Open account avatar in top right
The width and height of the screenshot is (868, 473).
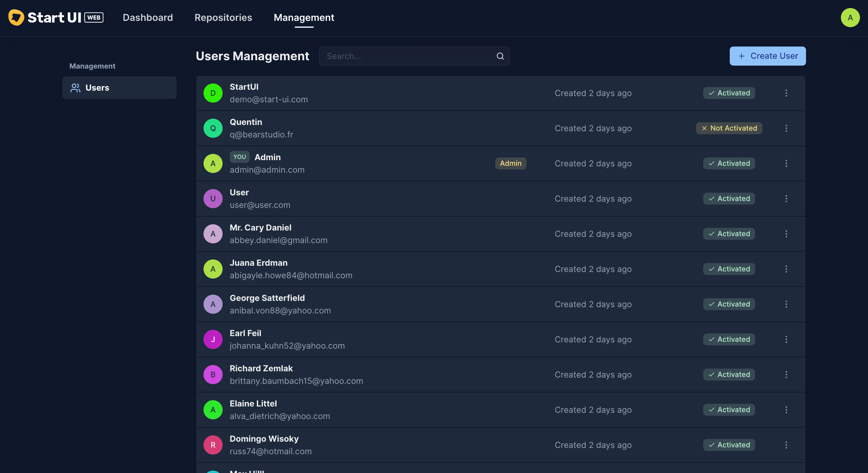[850, 18]
